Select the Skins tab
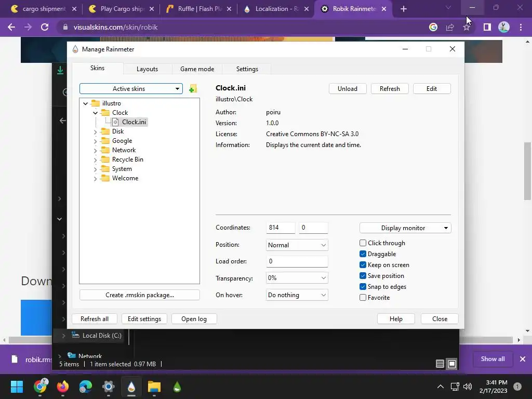 click(97, 68)
